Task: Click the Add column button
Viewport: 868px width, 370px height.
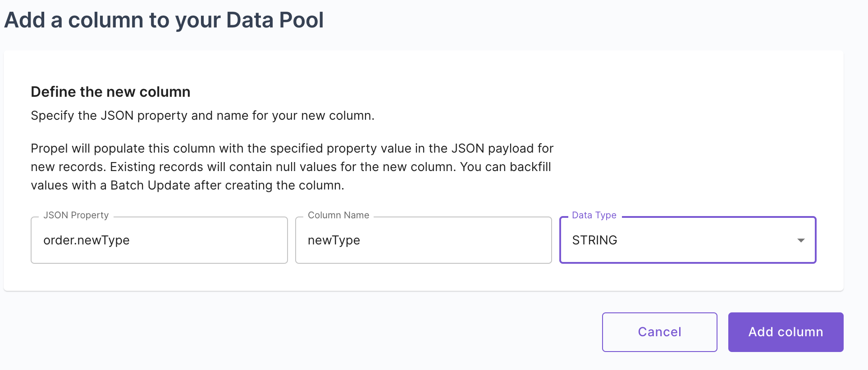Action: pos(785,332)
